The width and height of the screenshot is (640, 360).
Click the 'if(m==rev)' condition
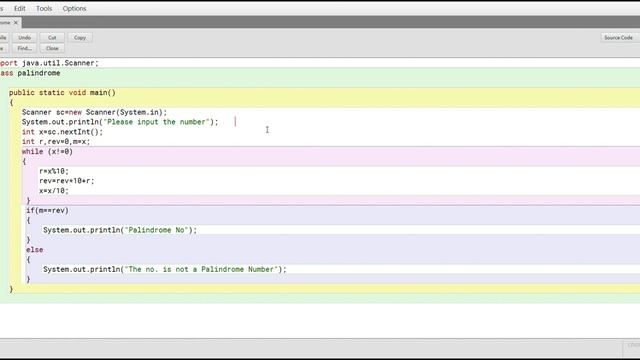[x=47, y=211]
